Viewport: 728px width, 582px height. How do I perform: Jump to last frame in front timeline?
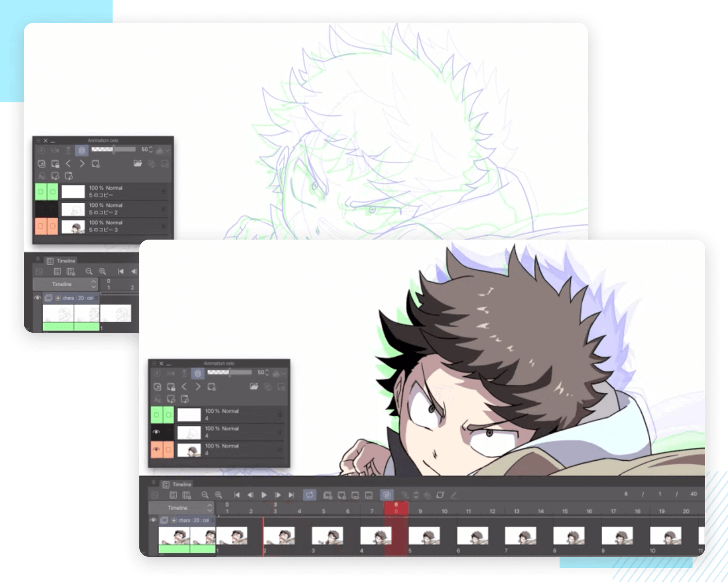coord(291,495)
